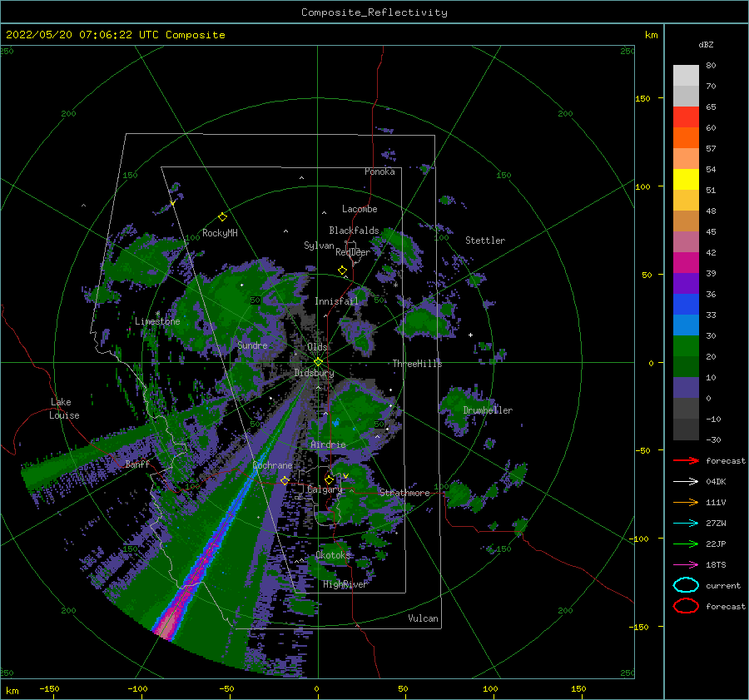Click the Limestone label
The width and height of the screenshot is (749, 700).
coord(157,321)
